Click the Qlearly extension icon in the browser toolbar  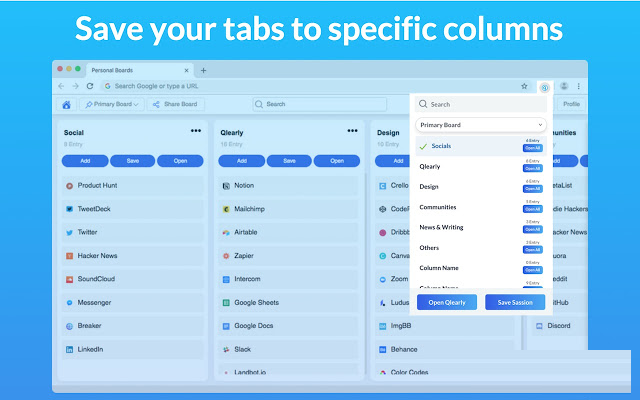click(544, 87)
